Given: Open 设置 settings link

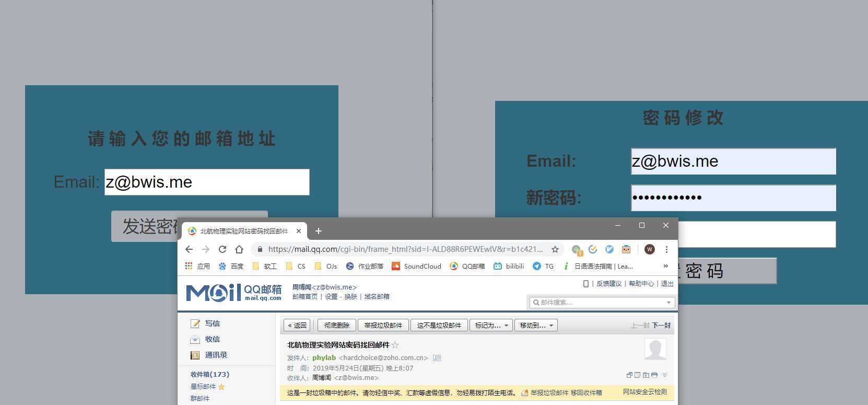Looking at the screenshot, I should pos(331,296).
